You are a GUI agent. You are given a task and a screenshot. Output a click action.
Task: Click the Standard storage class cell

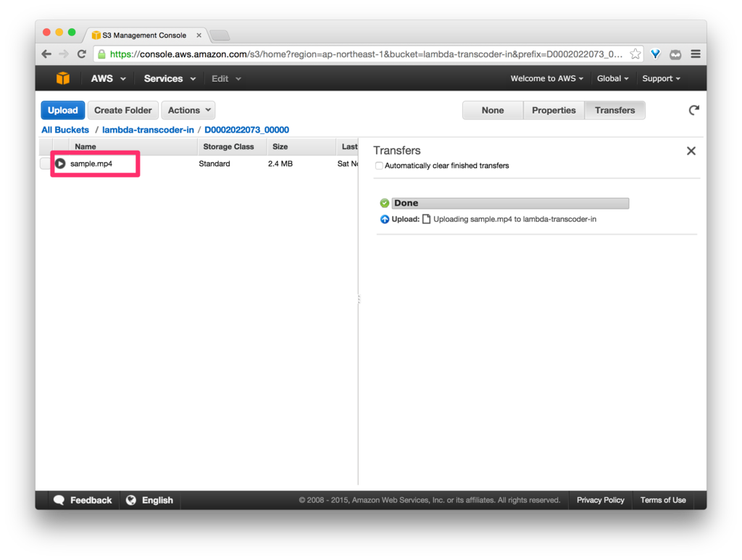(214, 164)
